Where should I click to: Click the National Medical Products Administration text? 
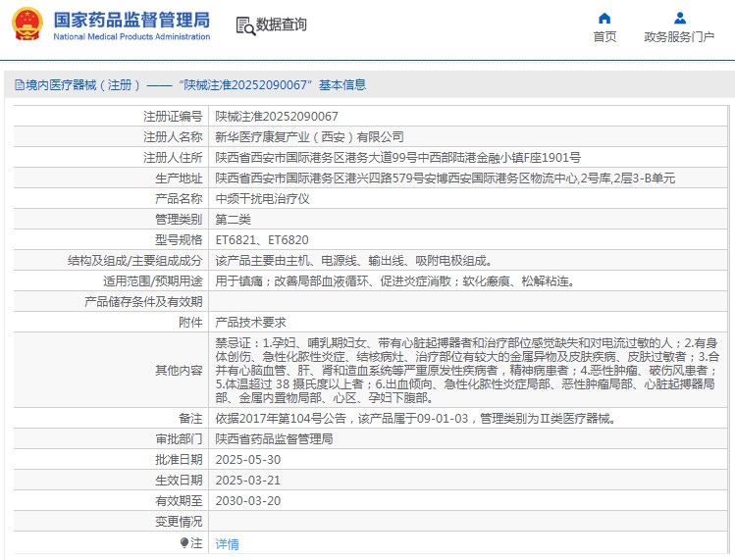click(x=131, y=36)
